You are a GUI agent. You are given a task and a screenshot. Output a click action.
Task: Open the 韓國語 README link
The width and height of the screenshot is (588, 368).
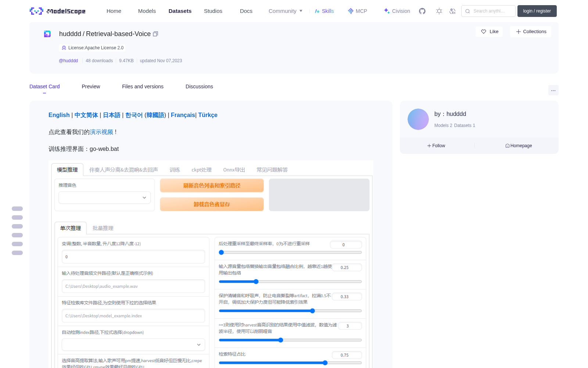click(x=155, y=115)
